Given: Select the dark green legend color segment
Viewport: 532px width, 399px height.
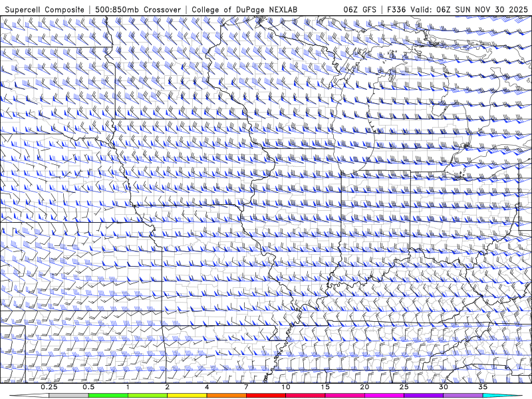Looking at the screenshot, I should pyautogui.click(x=108, y=396).
